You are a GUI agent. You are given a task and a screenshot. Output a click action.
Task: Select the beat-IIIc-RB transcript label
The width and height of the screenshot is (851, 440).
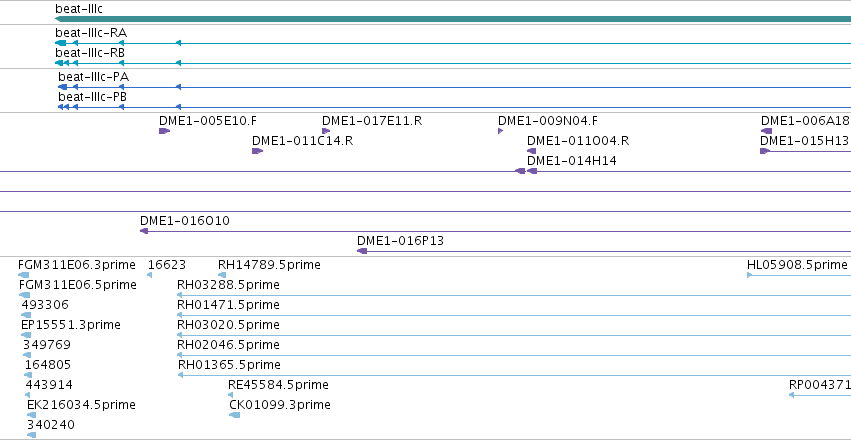pos(90,53)
